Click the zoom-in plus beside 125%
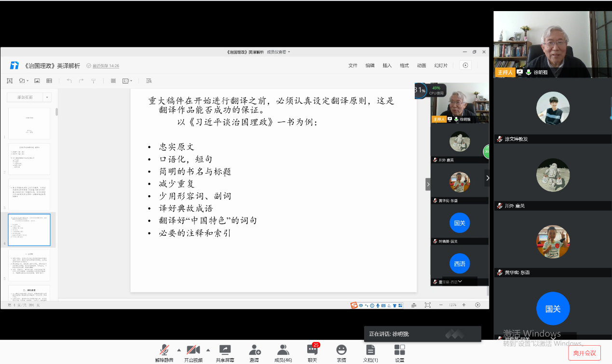Image resolution: width=612 pixels, height=364 pixels. [464, 305]
